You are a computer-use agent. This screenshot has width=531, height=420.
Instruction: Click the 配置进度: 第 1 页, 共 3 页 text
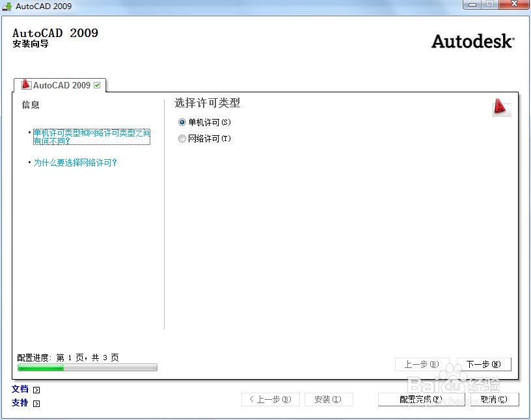68,358
